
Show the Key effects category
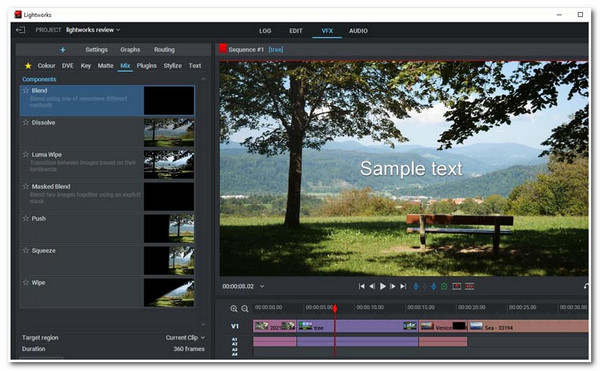pos(86,66)
